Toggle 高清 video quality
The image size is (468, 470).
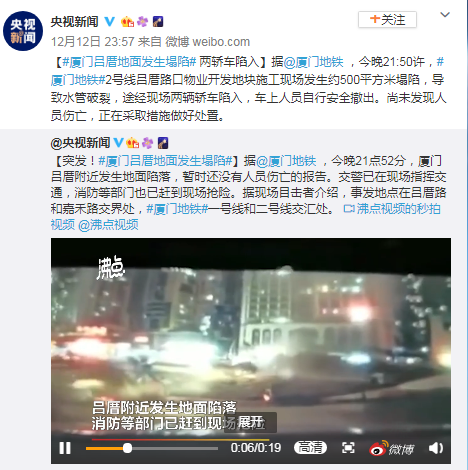310,447
